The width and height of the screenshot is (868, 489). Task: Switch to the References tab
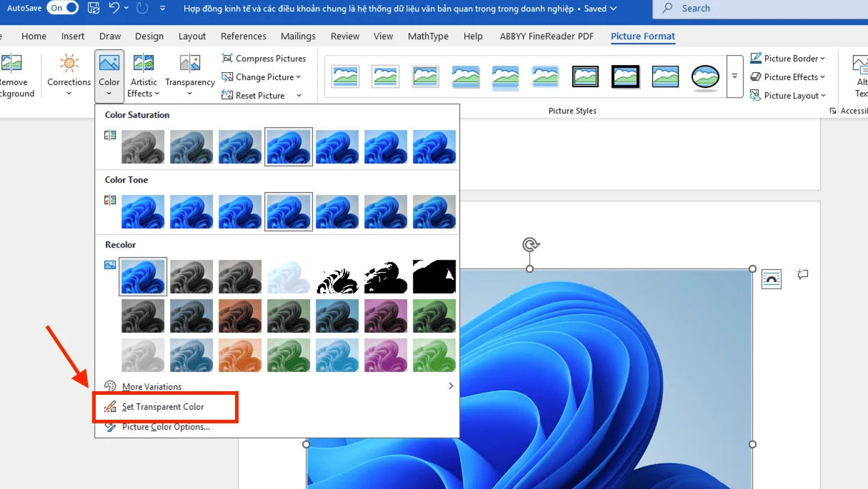pos(243,36)
